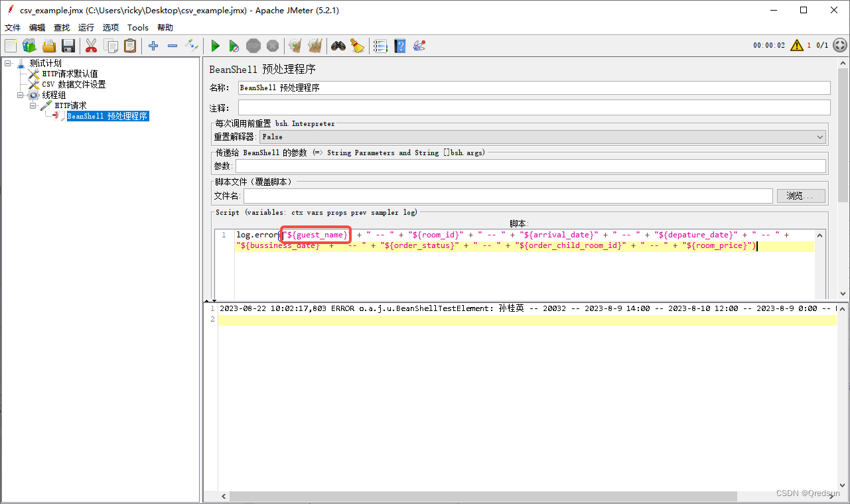Collapse the 线程组 tree node
Viewport: 850px width, 504px height.
(20, 95)
